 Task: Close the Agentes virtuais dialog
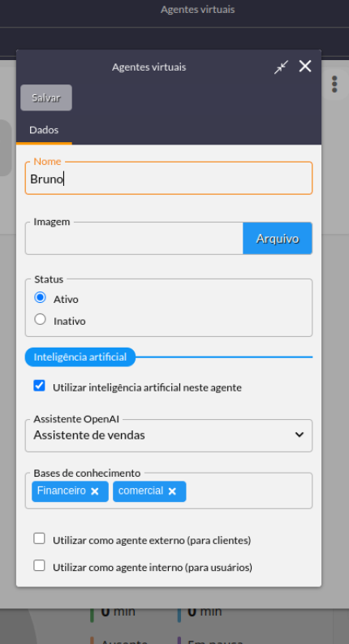(305, 66)
